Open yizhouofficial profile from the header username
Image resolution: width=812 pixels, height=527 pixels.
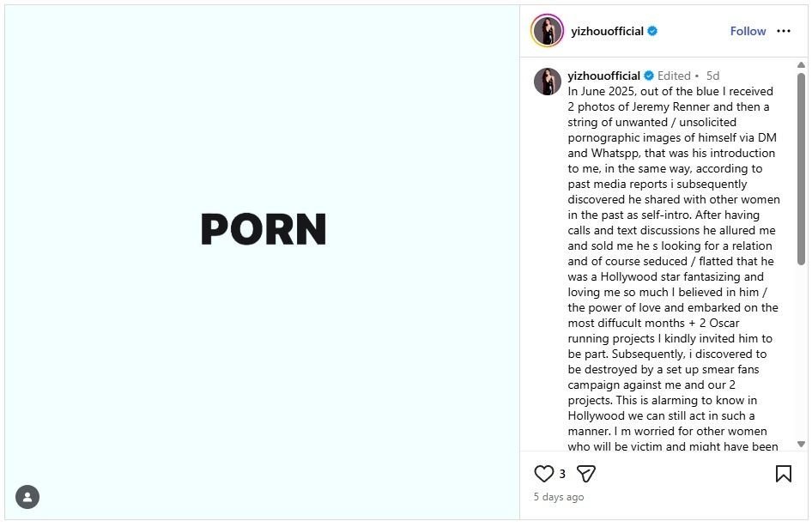pyautogui.click(x=607, y=31)
